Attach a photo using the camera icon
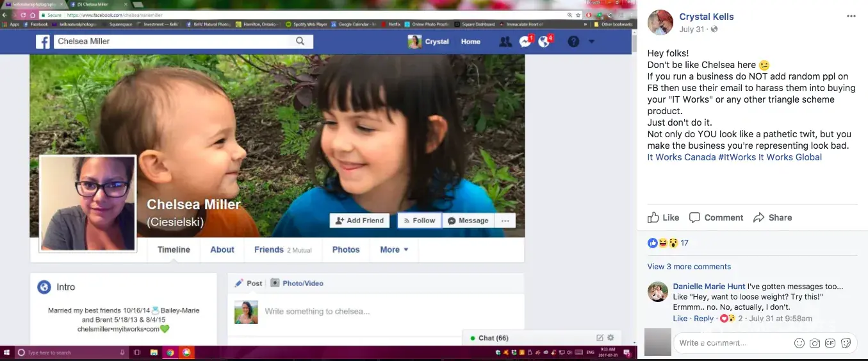 [x=814, y=343]
